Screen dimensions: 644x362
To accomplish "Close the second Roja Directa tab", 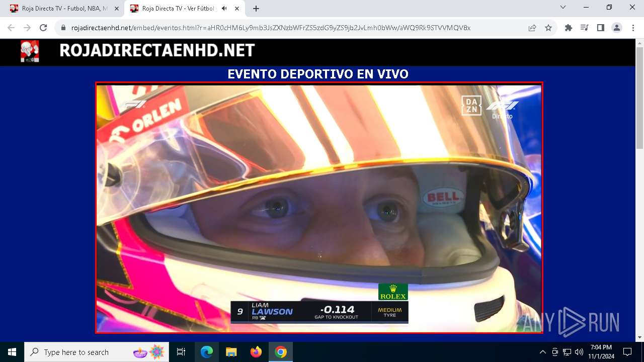I will pyautogui.click(x=237, y=9).
